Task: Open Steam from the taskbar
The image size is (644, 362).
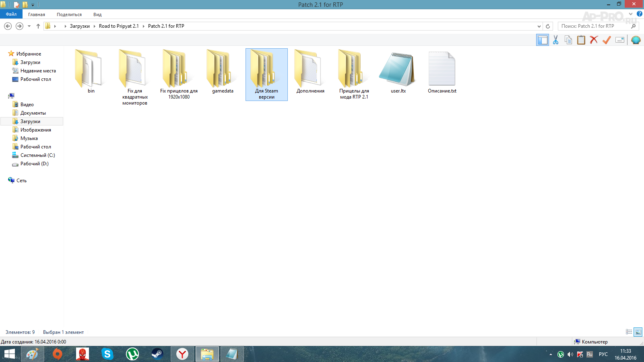Action: pos(157,354)
